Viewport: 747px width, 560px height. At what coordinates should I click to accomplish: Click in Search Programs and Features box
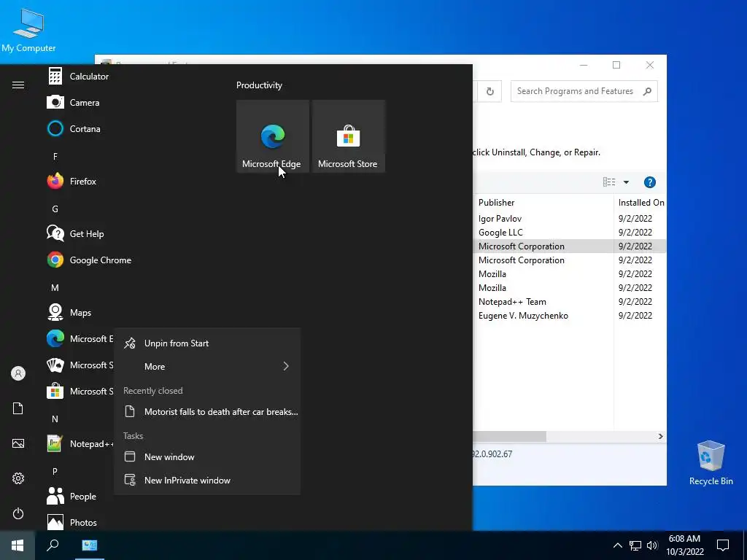[x=575, y=91]
